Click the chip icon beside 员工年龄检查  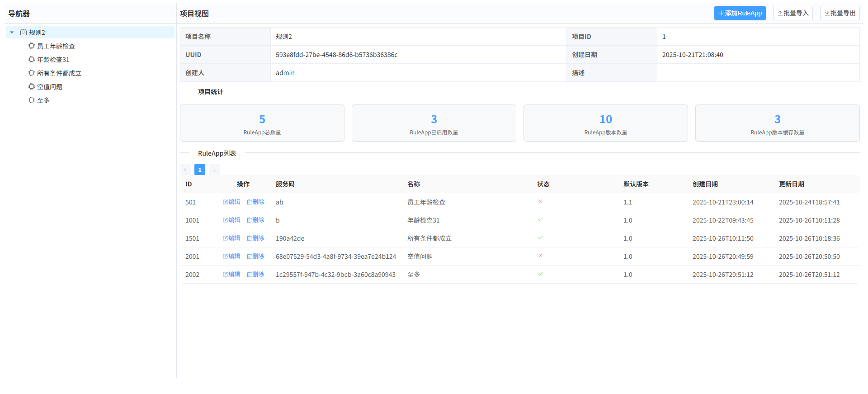click(x=32, y=46)
